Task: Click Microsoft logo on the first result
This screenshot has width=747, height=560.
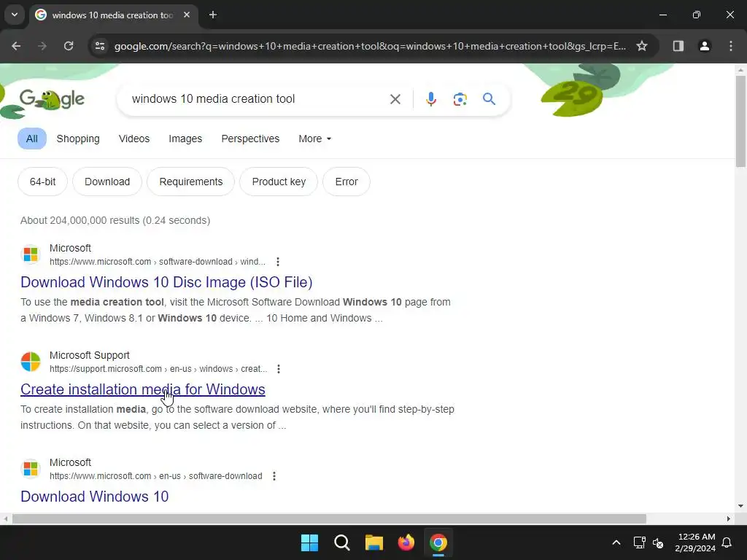Action: [x=31, y=254]
